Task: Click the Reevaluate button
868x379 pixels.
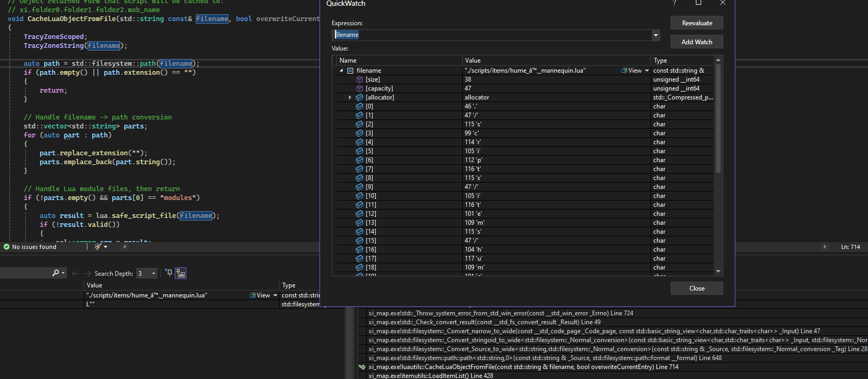Action: (x=696, y=23)
